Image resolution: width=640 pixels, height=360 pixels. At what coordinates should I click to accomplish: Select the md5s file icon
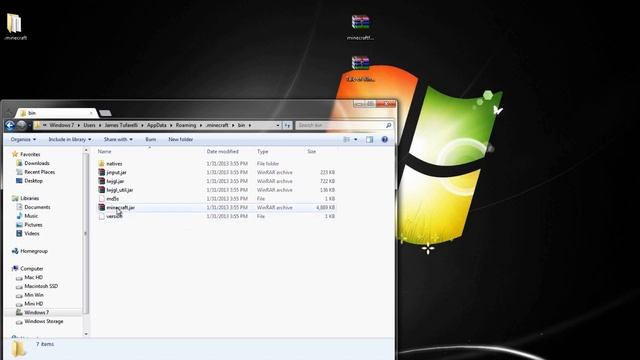(x=102, y=199)
